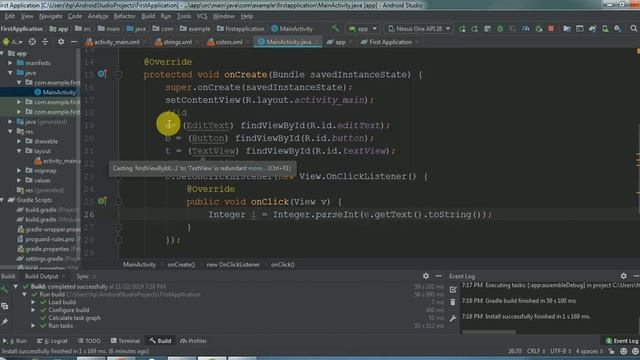The width and height of the screenshot is (640, 360).
Task: Toggle fold marker at onClick method
Action: pos(118,201)
